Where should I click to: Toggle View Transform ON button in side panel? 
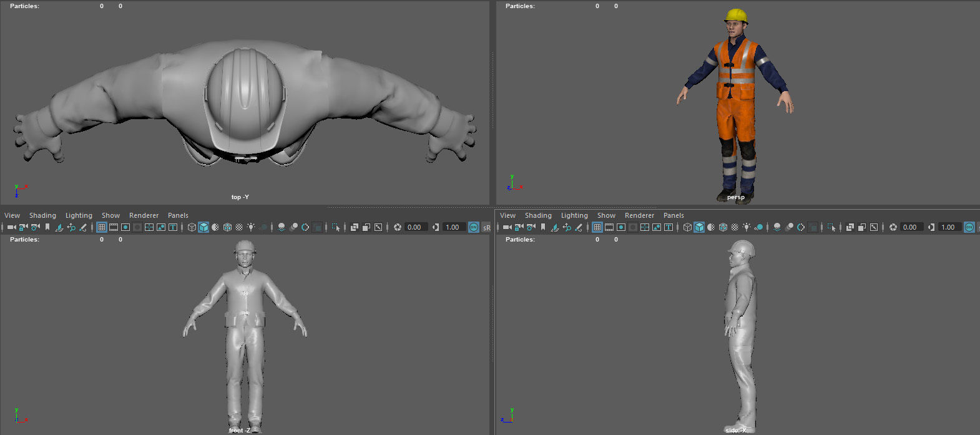click(x=969, y=227)
